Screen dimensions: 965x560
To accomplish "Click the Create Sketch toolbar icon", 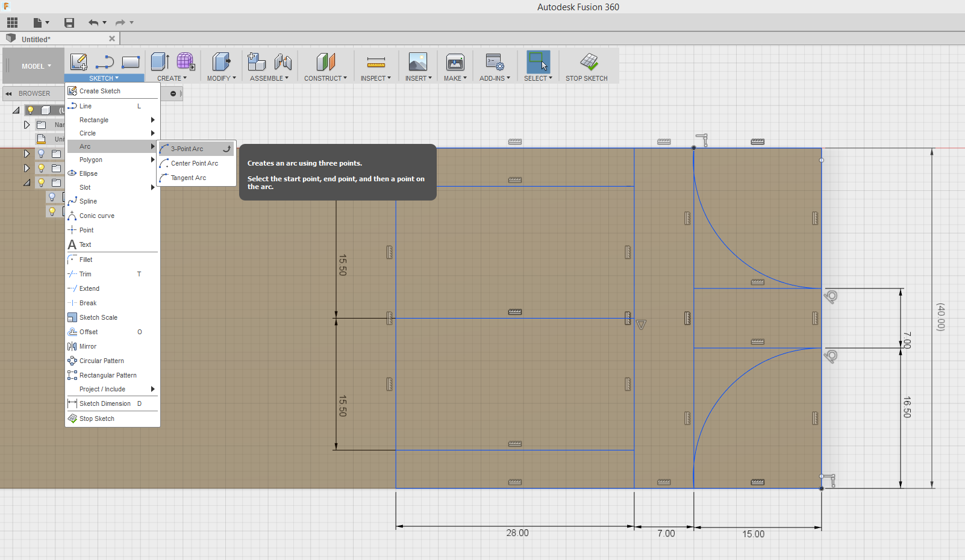I will (79, 62).
